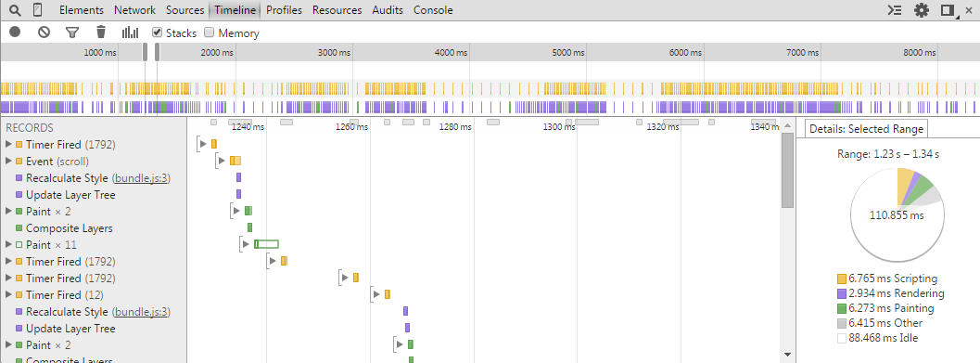Expand the third Timer Fired (1792) record

(x=8, y=278)
